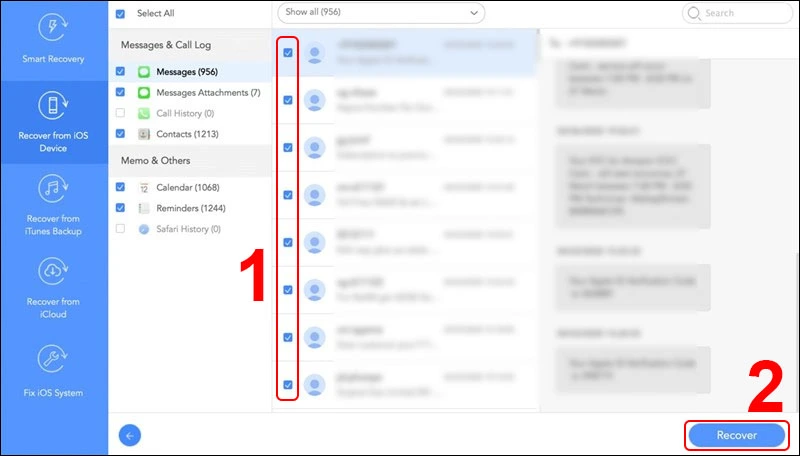Uncheck the Contacts (1213) checkbox

pos(120,134)
